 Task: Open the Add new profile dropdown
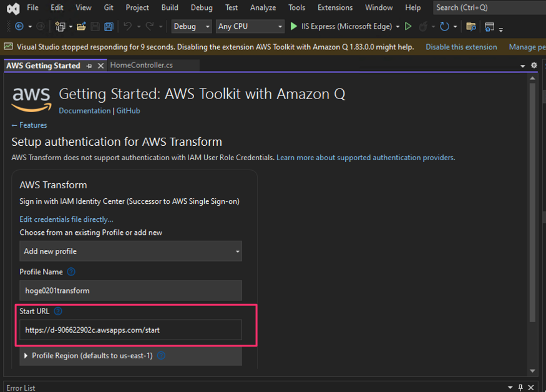(x=130, y=251)
